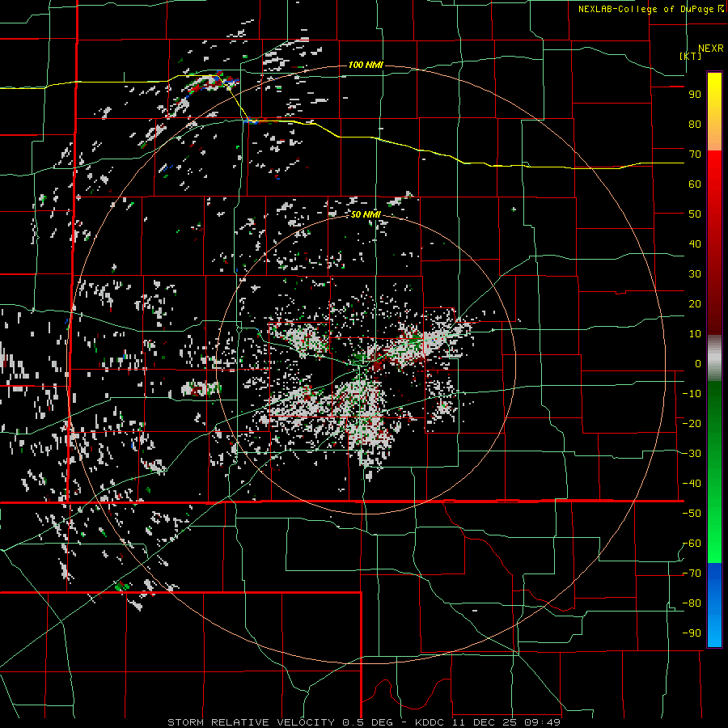Click the 40 value on velocity scale
The image size is (728, 728).
(x=695, y=243)
